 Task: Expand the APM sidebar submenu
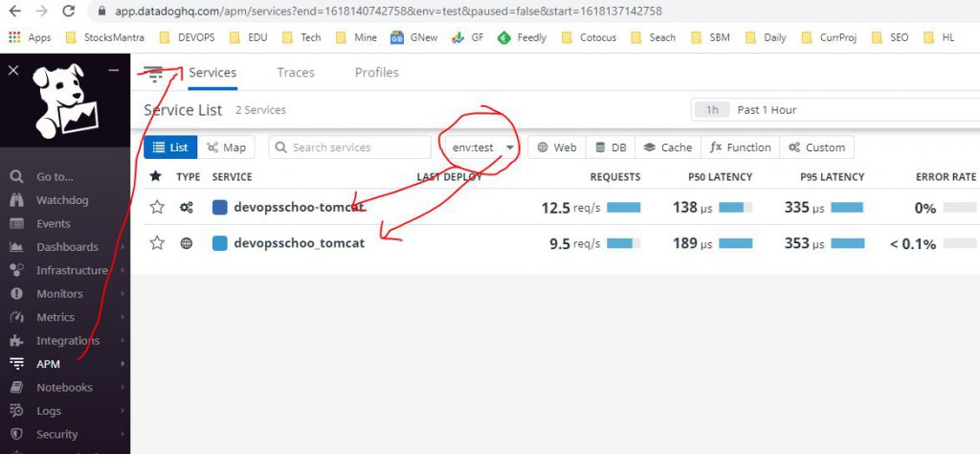(x=122, y=364)
